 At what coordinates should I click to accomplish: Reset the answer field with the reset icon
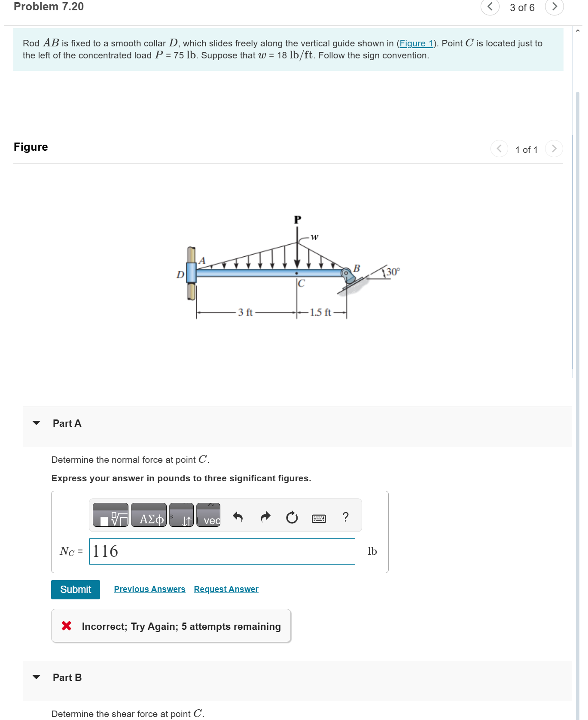coord(292,517)
